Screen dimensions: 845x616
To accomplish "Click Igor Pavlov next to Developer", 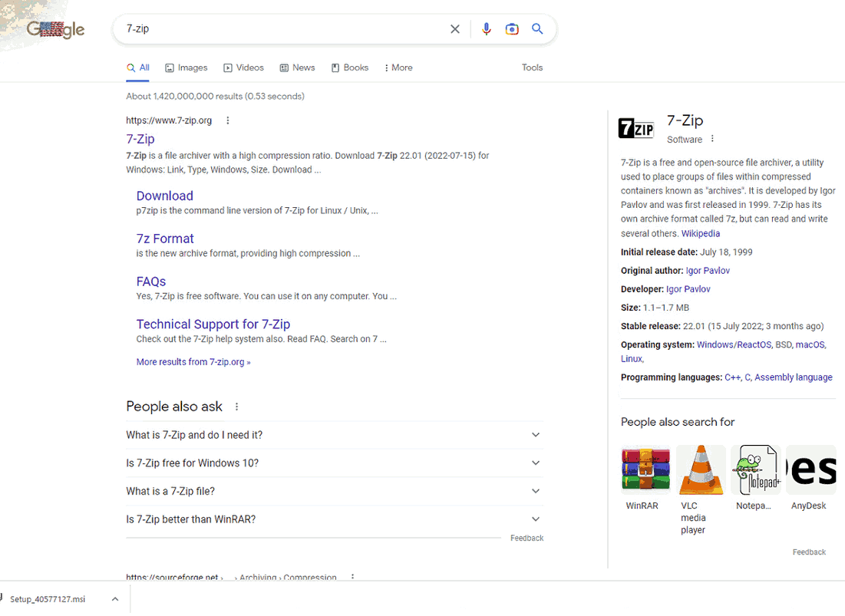I will 688,289.
